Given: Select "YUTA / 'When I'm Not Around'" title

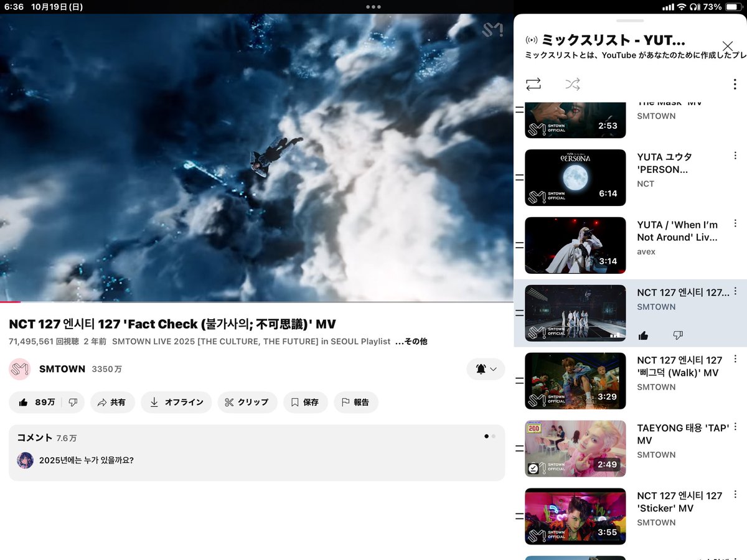Looking at the screenshot, I should point(677,231).
